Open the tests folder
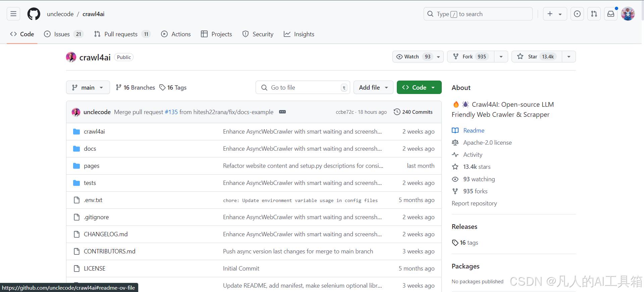Screen dimensions: 644x292 [x=90, y=183]
